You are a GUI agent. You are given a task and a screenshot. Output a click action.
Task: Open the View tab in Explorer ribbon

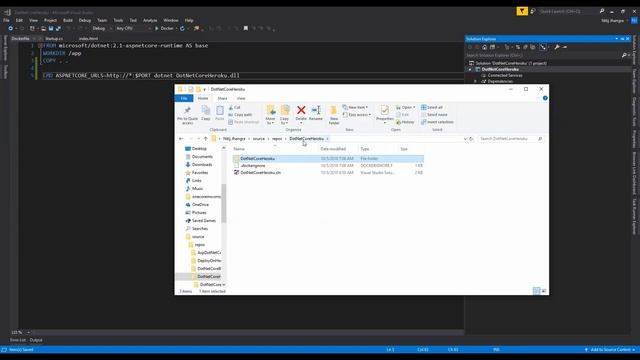[241, 98]
